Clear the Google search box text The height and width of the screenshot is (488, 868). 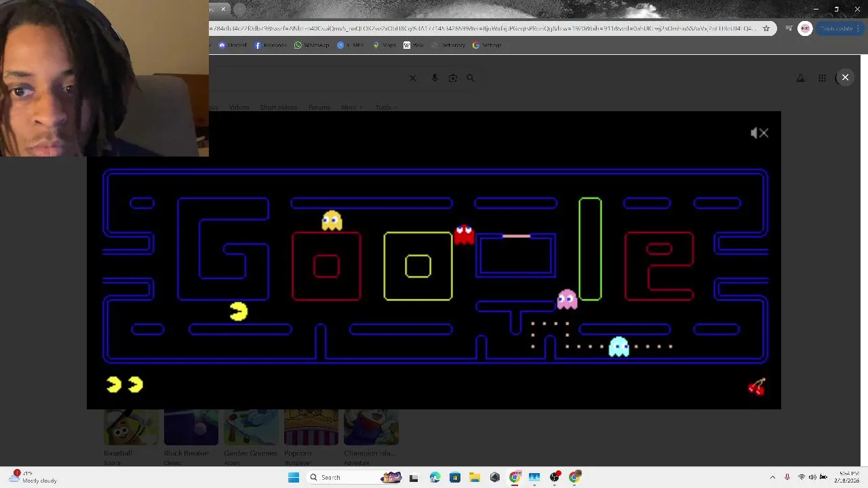412,78
